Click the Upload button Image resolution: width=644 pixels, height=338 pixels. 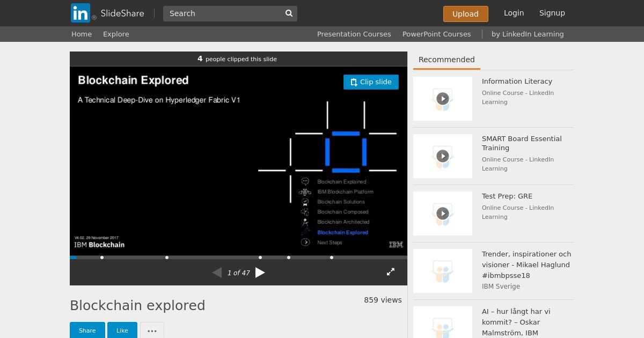pyautogui.click(x=465, y=14)
